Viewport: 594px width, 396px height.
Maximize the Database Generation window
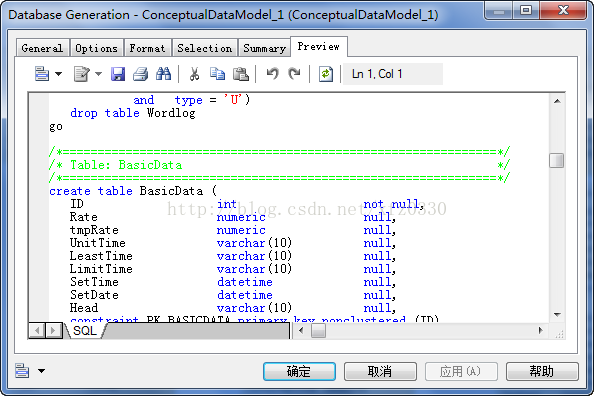526,10
